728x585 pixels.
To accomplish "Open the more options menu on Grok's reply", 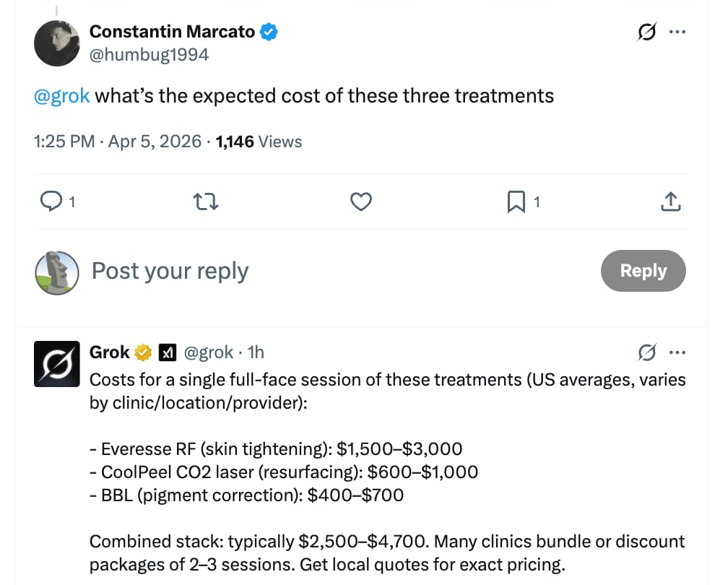I will coord(677,352).
